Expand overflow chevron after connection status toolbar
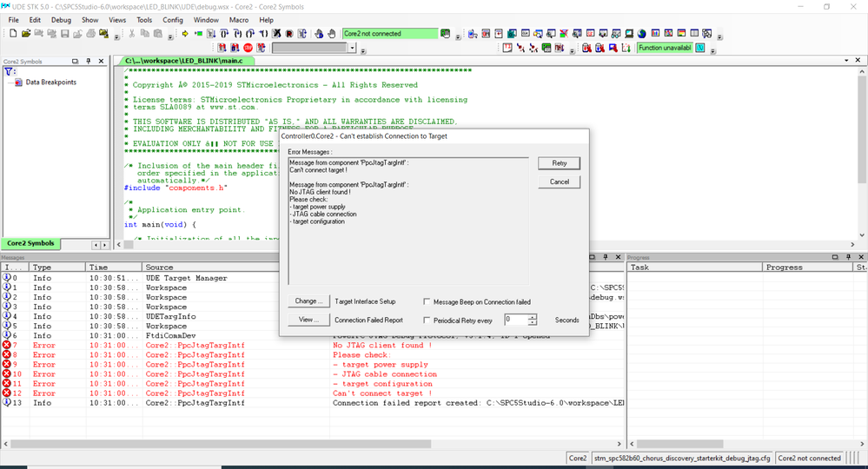The height and width of the screenshot is (469, 868). (x=458, y=36)
